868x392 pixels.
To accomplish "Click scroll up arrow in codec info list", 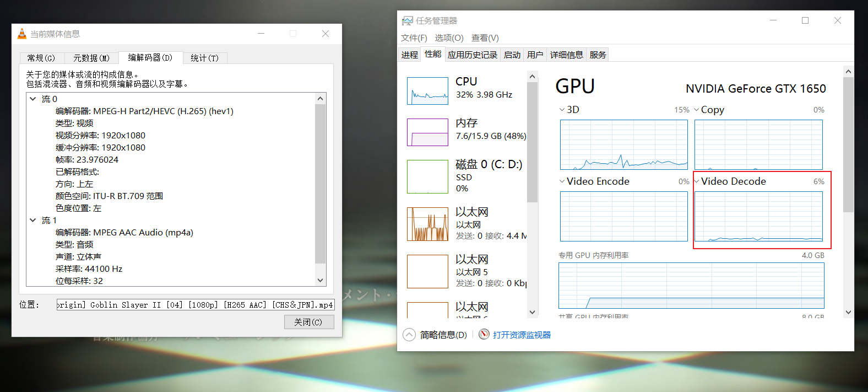I will coord(321,99).
